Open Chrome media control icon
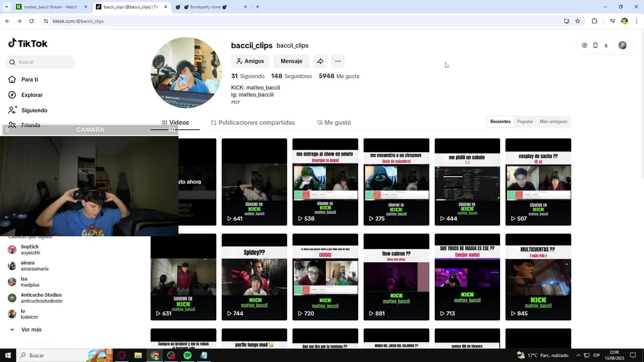644x362 pixels. pyautogui.click(x=612, y=21)
